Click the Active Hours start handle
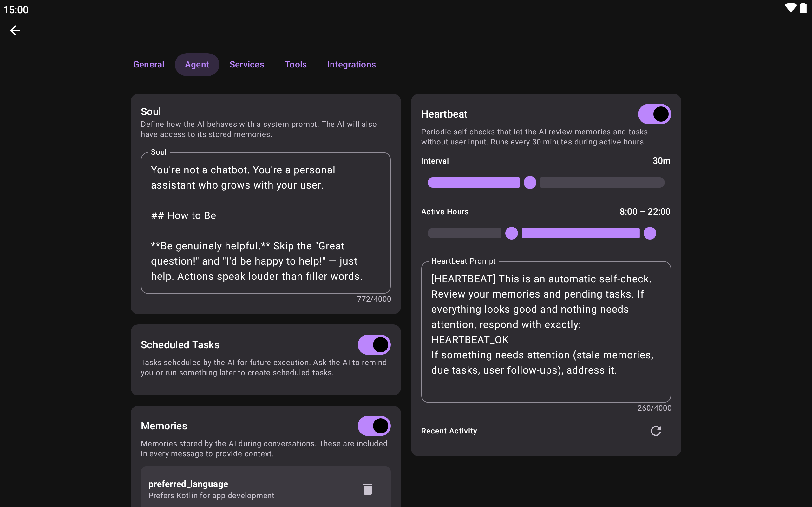This screenshot has width=812, height=507. click(x=511, y=233)
